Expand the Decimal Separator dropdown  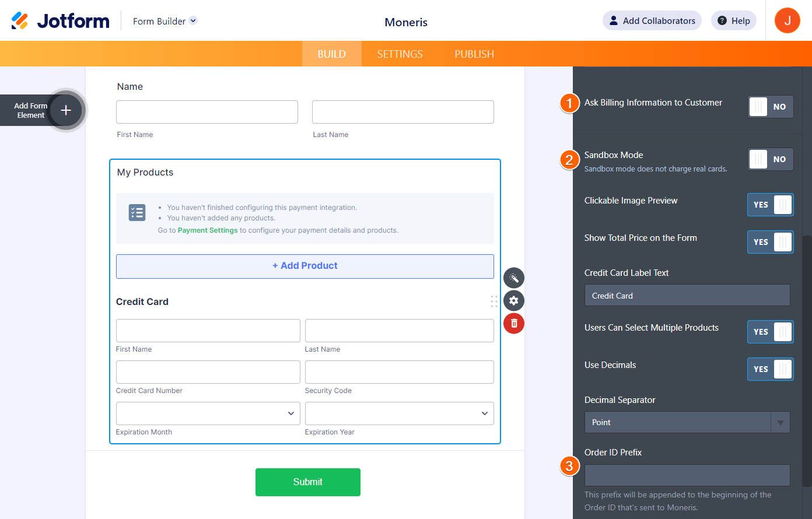click(780, 423)
